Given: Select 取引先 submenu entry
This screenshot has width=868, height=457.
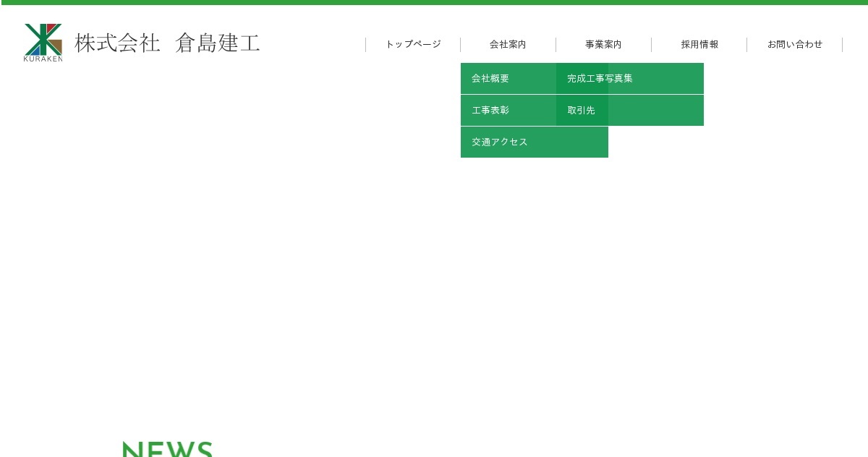Looking at the screenshot, I should 630,111.
